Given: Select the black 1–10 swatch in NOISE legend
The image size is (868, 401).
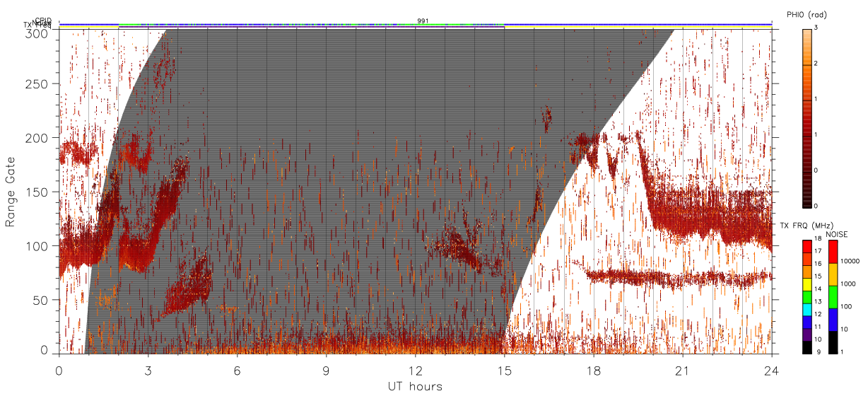Looking at the screenshot, I should 833,342.
